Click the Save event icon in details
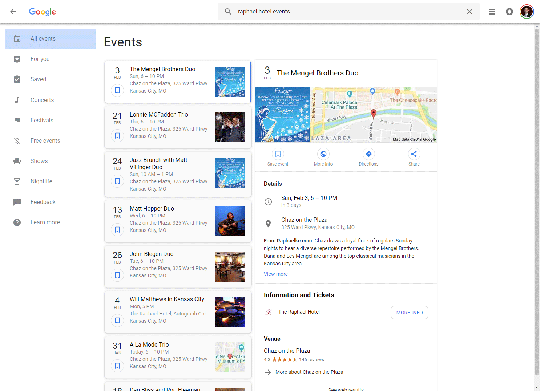 (278, 154)
